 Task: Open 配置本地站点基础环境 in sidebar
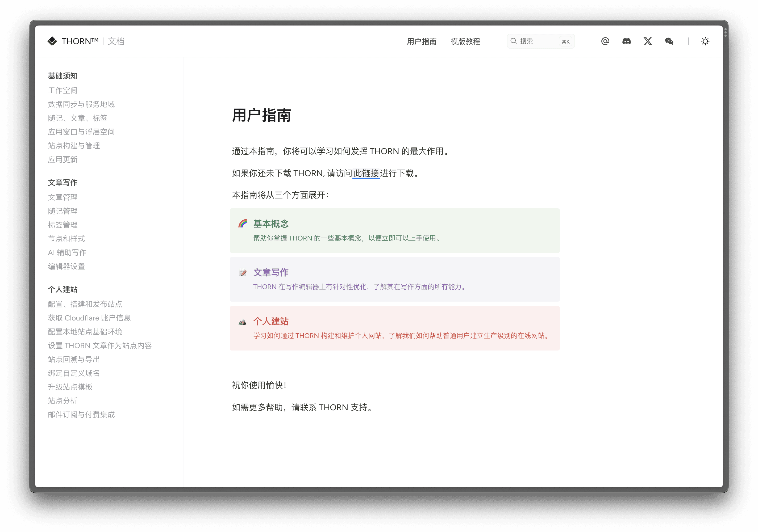click(x=85, y=332)
